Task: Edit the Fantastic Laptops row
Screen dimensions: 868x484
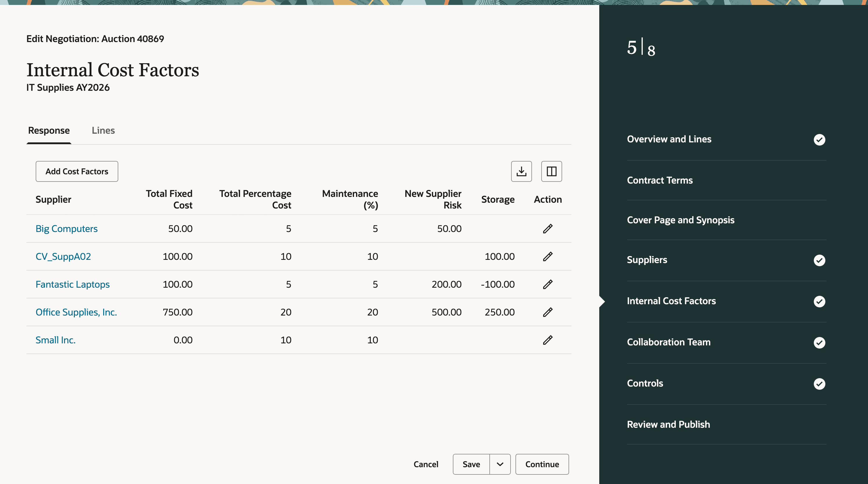Action: [x=548, y=284]
